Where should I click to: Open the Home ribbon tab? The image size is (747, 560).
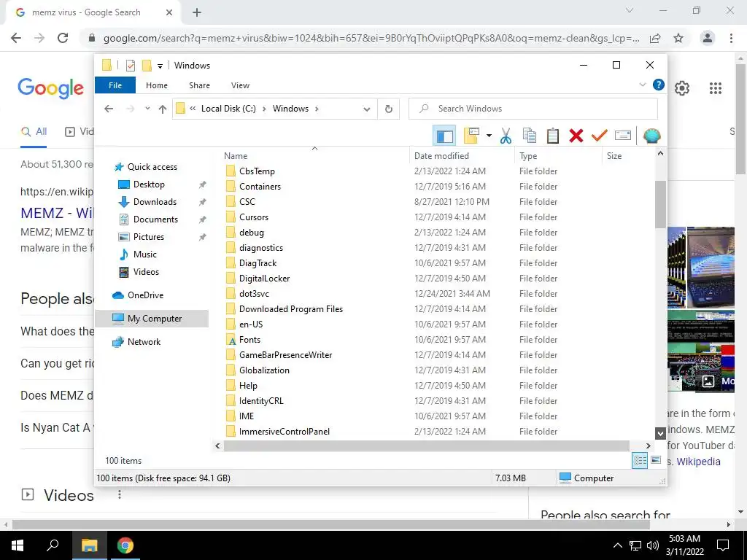[x=157, y=85]
